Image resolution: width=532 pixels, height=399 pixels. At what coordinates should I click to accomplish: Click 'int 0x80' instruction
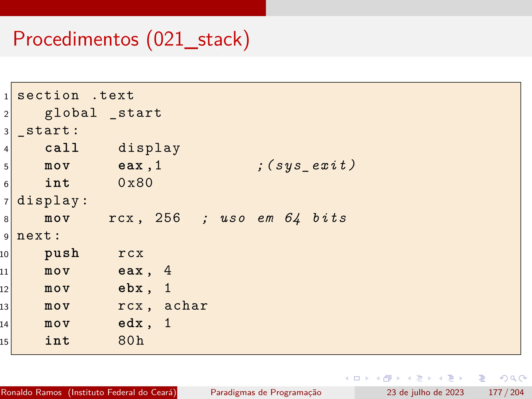pyautogui.click(x=98, y=183)
